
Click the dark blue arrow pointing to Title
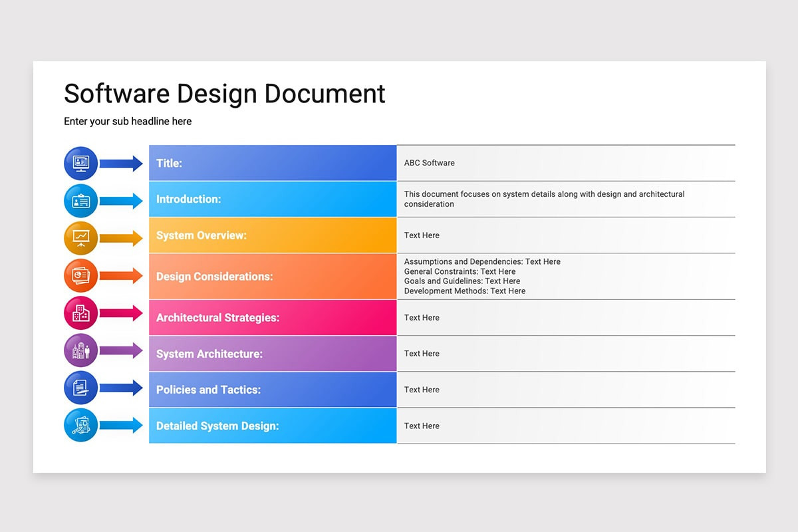click(121, 163)
